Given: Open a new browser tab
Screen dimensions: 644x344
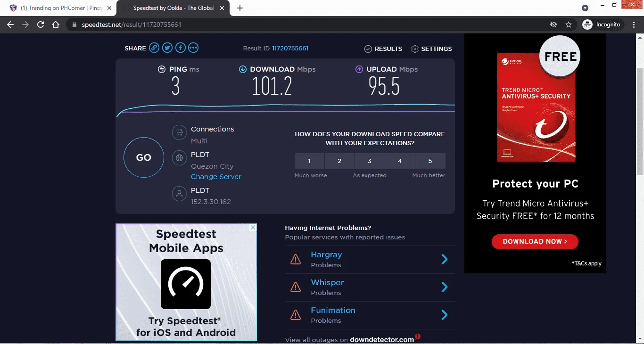Looking at the screenshot, I should [x=239, y=8].
